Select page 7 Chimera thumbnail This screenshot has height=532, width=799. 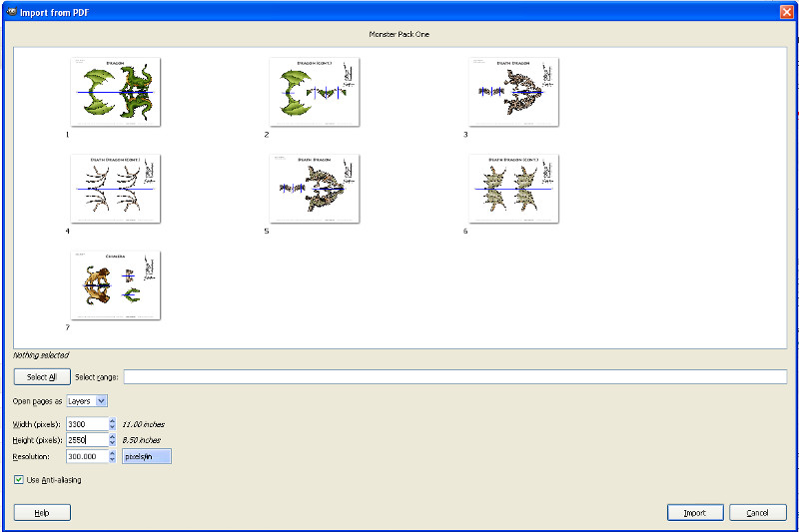point(115,284)
